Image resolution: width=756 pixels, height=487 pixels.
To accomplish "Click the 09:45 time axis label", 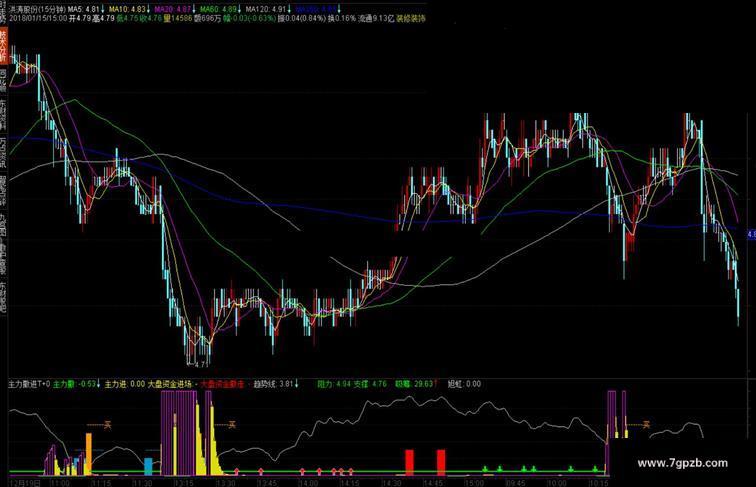I will 516,483.
